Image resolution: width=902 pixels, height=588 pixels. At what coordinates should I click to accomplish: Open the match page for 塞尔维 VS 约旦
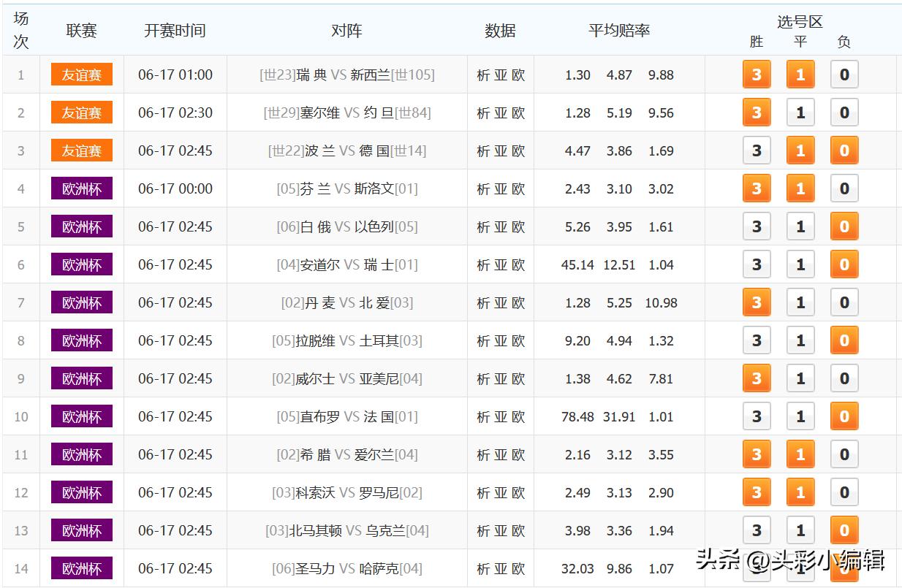click(347, 112)
